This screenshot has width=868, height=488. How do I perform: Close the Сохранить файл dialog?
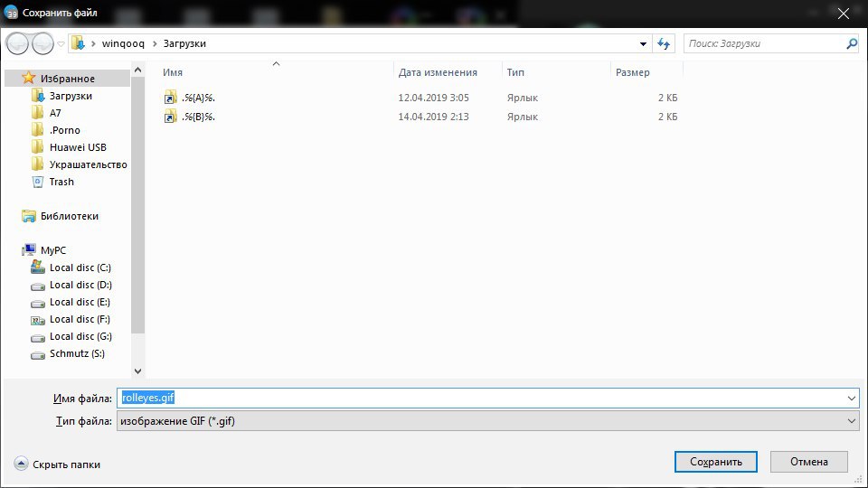843,14
